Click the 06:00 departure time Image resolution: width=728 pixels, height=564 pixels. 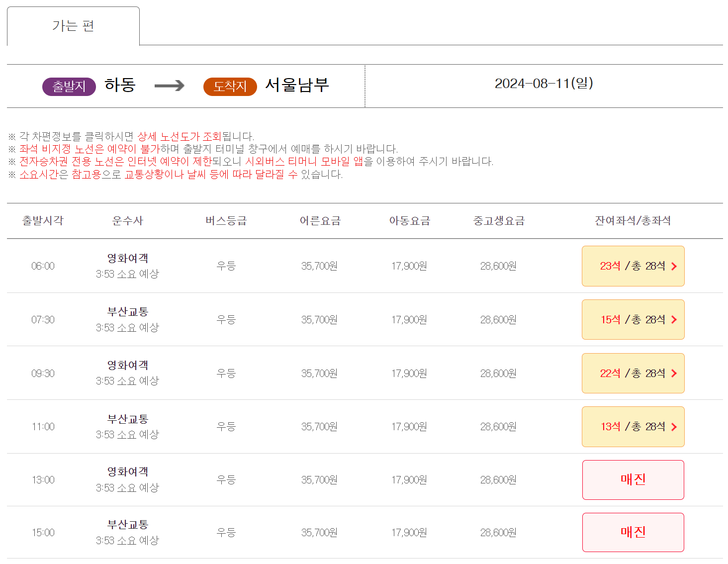43,266
